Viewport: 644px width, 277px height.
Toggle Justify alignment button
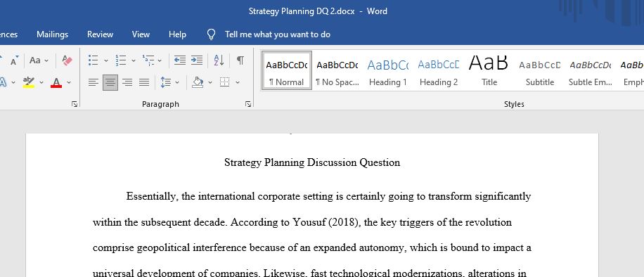click(143, 82)
